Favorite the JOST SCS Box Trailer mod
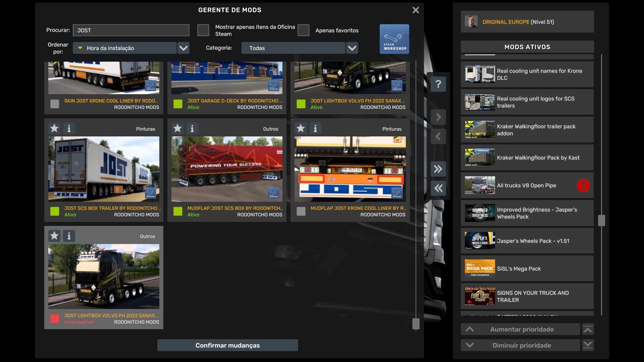 pyautogui.click(x=54, y=128)
